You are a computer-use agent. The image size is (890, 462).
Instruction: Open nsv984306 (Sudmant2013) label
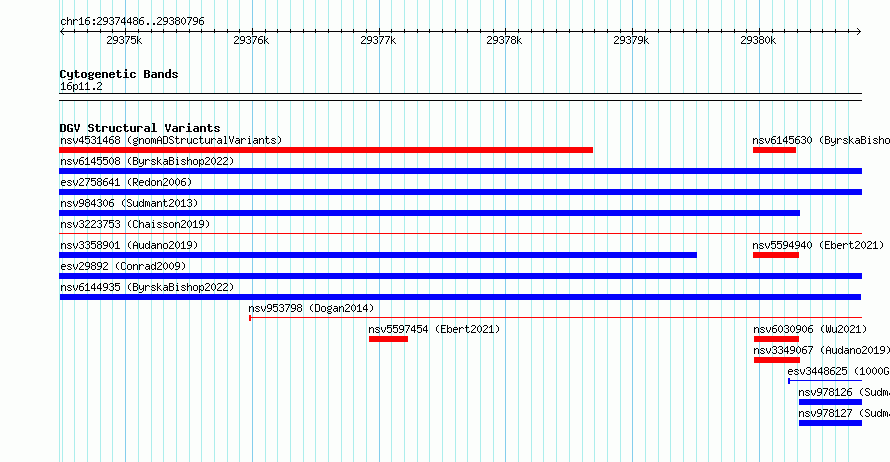[129, 203]
